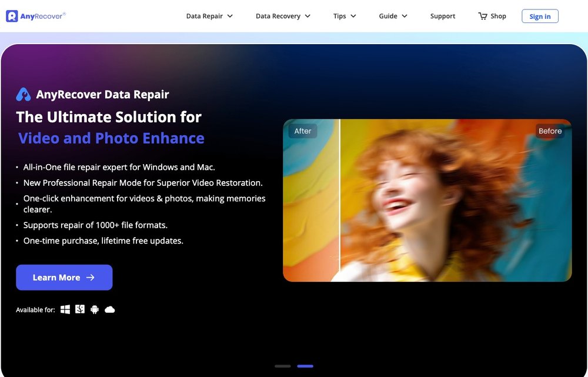588x377 pixels.
Task: Click the AnyRecover Data Repair product icon
Action: click(24, 95)
